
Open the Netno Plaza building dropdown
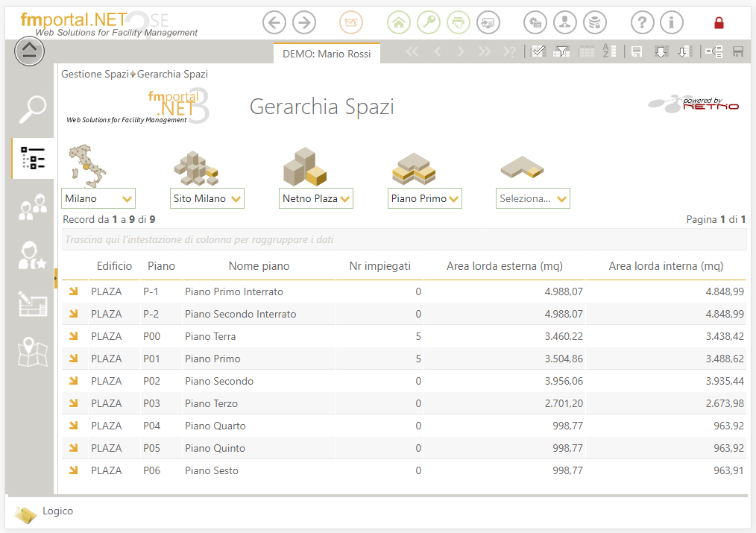point(316,198)
